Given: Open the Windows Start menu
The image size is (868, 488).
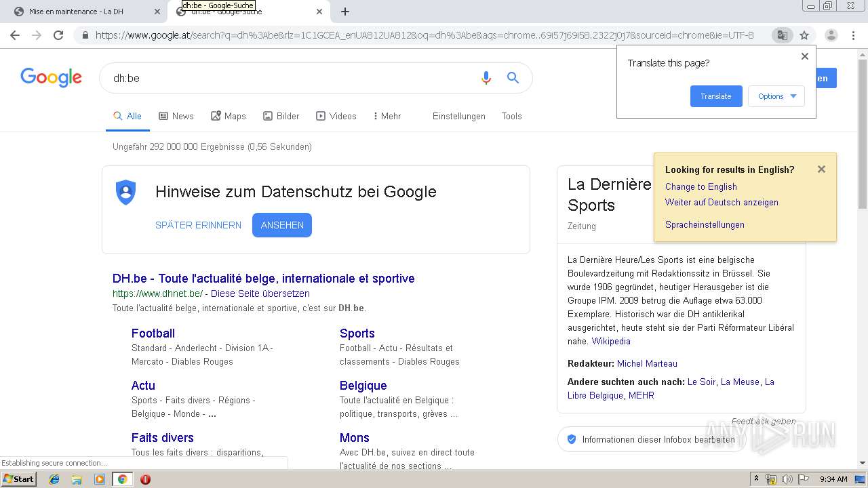Looking at the screenshot, I should click(19, 479).
